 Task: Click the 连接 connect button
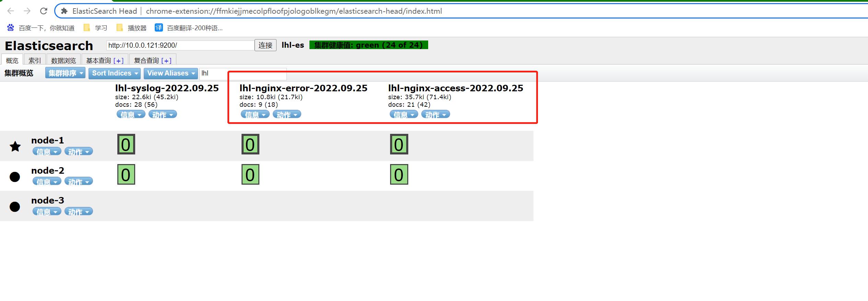265,45
